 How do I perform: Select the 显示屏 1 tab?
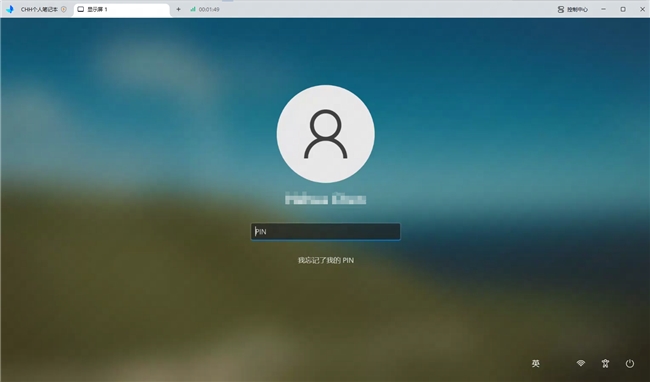coord(121,9)
